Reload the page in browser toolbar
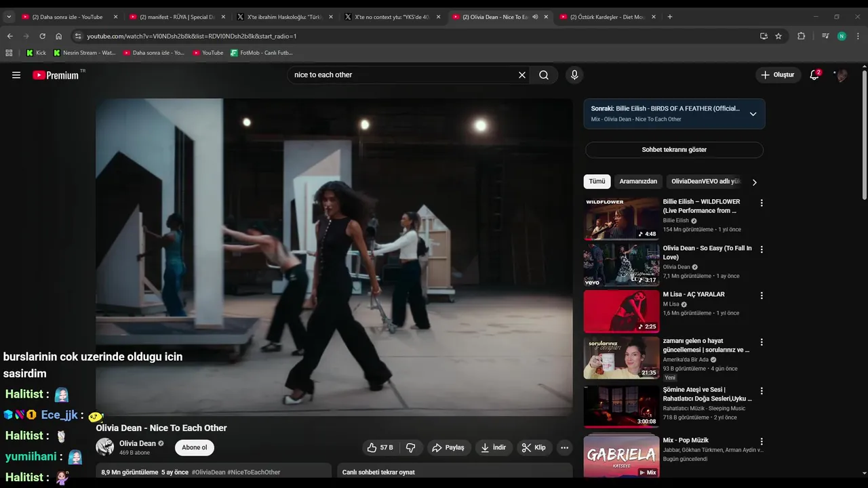The image size is (868, 488). pyautogui.click(x=42, y=36)
